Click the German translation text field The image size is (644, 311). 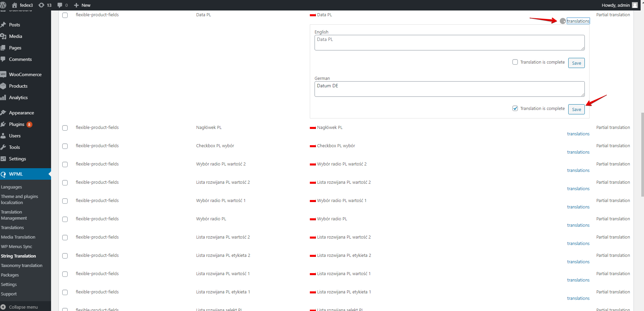pos(450,89)
